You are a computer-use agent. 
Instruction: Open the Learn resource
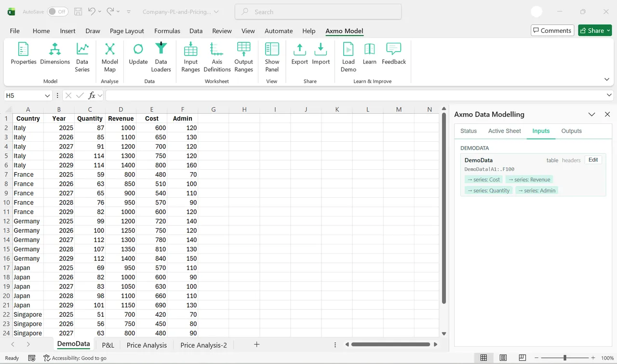pyautogui.click(x=370, y=54)
